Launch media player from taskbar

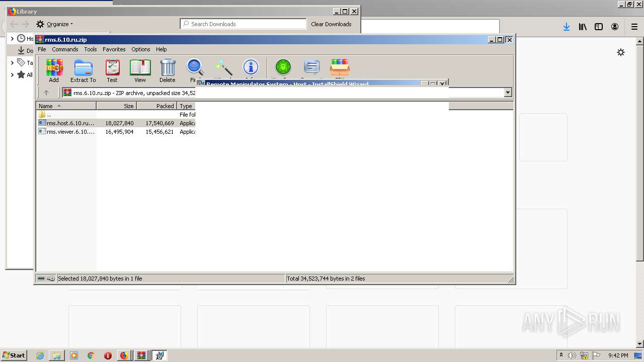pos(74,355)
